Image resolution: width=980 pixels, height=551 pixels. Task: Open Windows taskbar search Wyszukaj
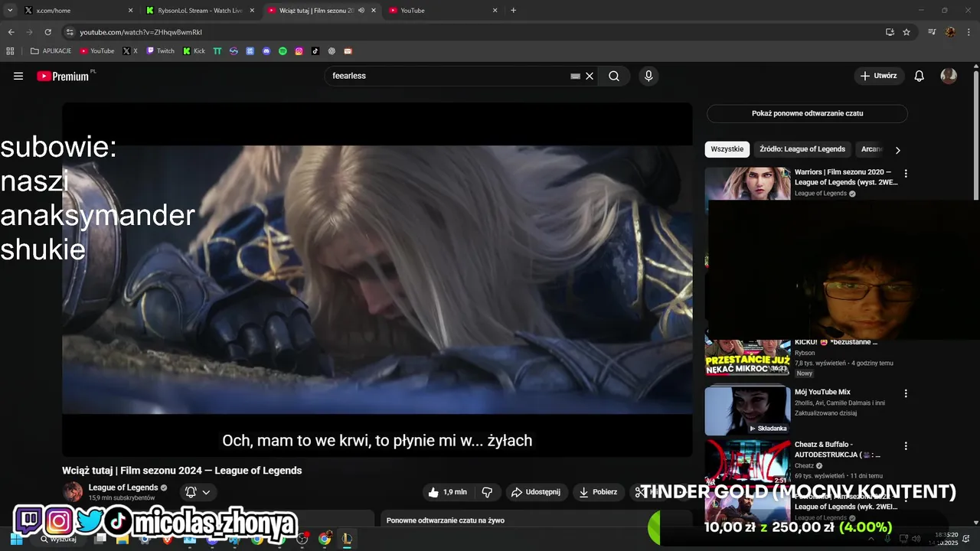pyautogui.click(x=58, y=539)
